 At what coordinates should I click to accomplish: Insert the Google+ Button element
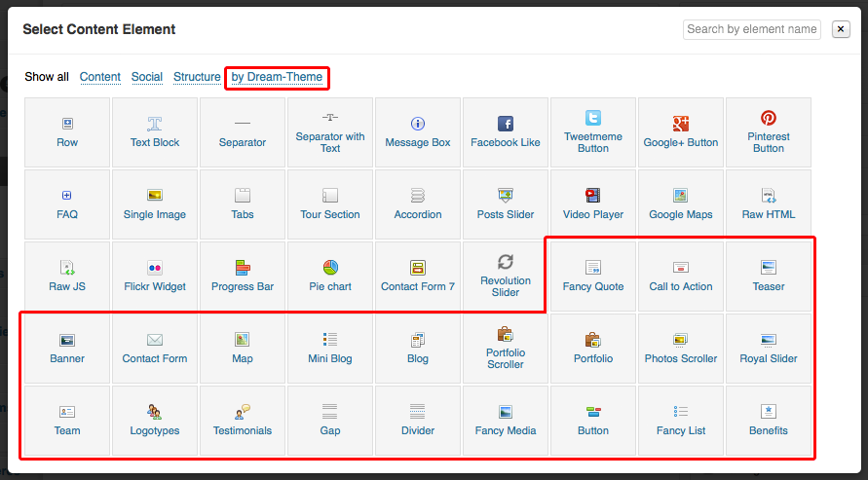coord(680,132)
